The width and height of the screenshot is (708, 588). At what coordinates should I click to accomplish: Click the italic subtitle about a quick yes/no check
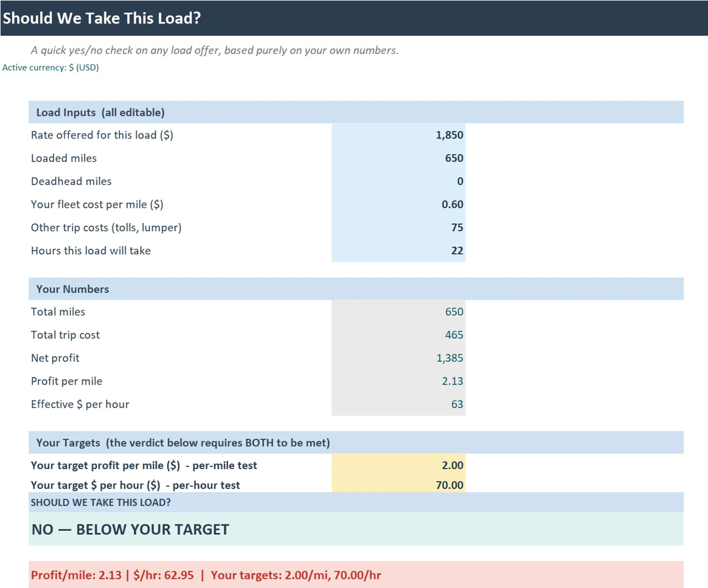click(214, 50)
